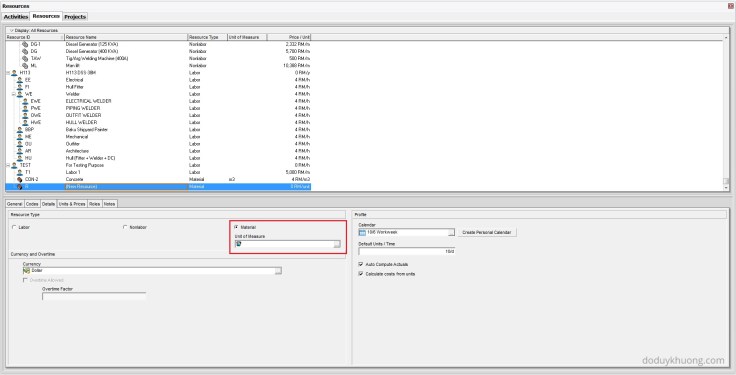The height and width of the screenshot is (375, 736).
Task: Select the HULL WELDER resource name
Action: 81,122
